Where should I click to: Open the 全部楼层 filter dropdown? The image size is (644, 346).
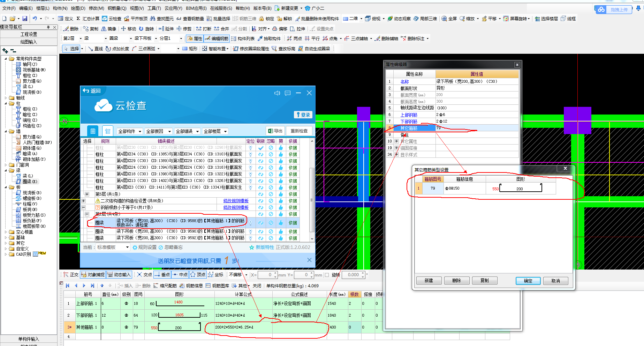click(x=215, y=131)
